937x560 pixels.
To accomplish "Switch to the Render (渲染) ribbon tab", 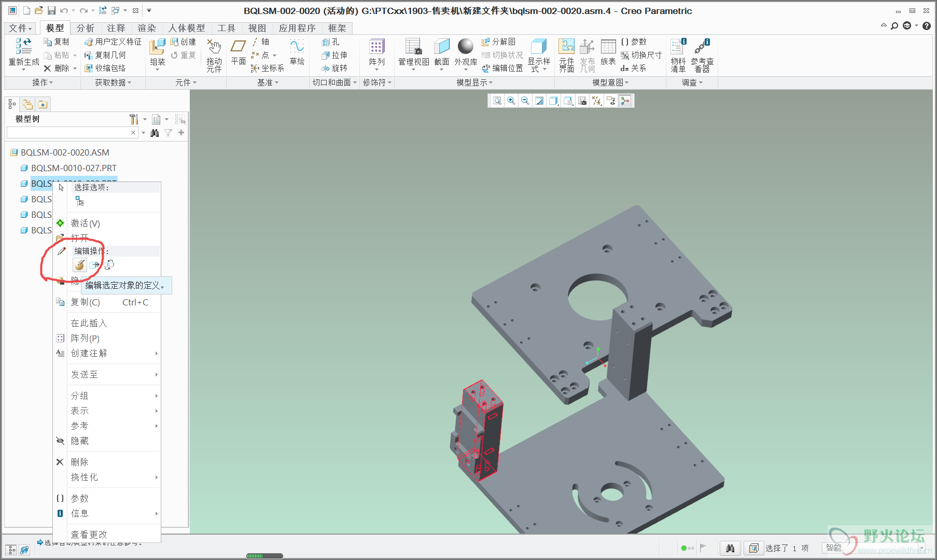I will (x=147, y=28).
